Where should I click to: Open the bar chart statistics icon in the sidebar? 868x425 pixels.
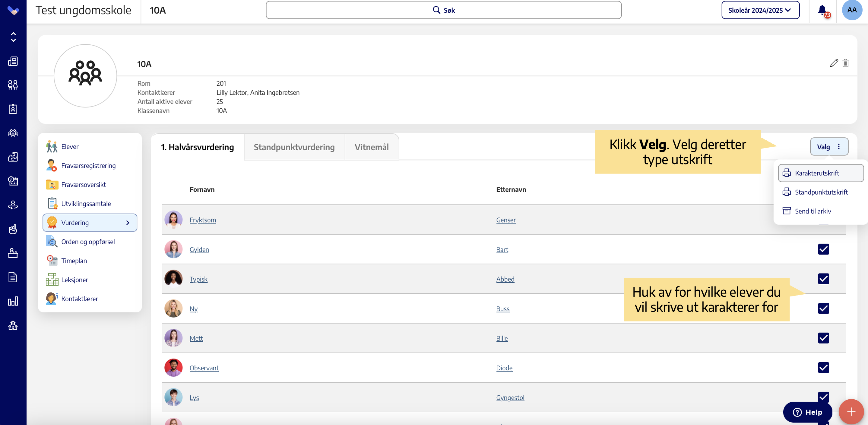(13, 301)
